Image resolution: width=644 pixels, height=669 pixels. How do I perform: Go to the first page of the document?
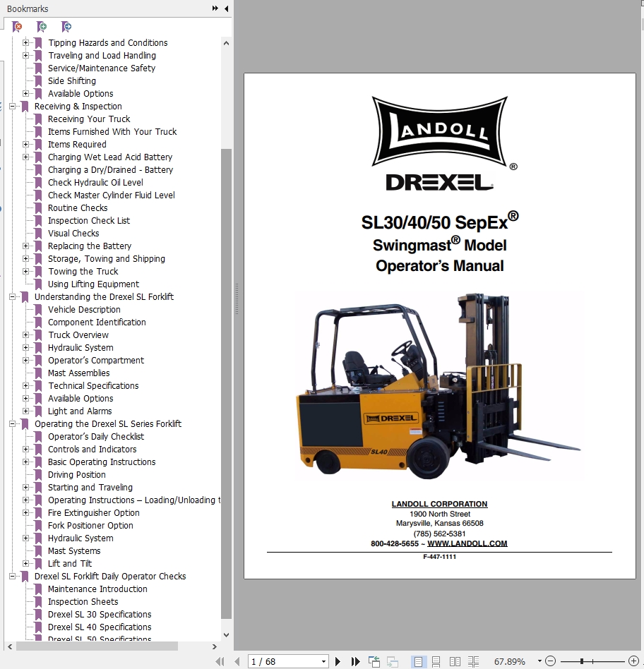coord(220,662)
